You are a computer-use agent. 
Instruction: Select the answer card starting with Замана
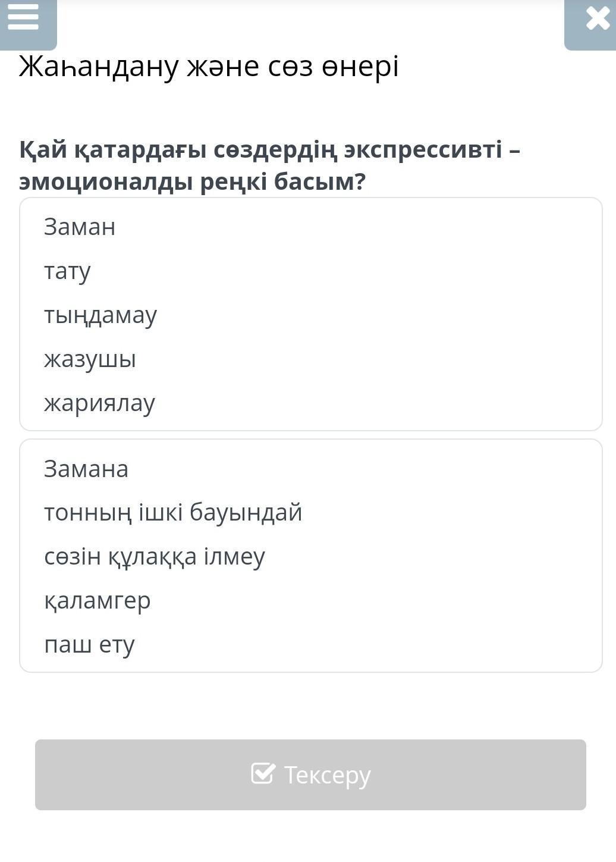coord(311,556)
